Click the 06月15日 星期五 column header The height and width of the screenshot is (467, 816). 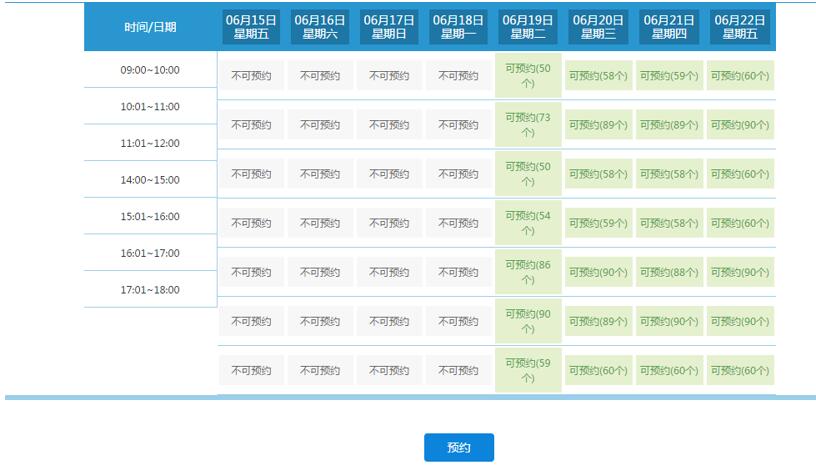click(x=251, y=27)
